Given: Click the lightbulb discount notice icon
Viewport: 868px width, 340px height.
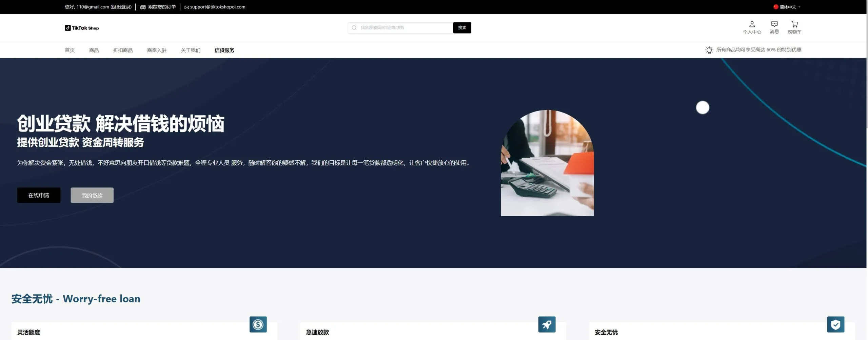Looking at the screenshot, I should tap(709, 50).
